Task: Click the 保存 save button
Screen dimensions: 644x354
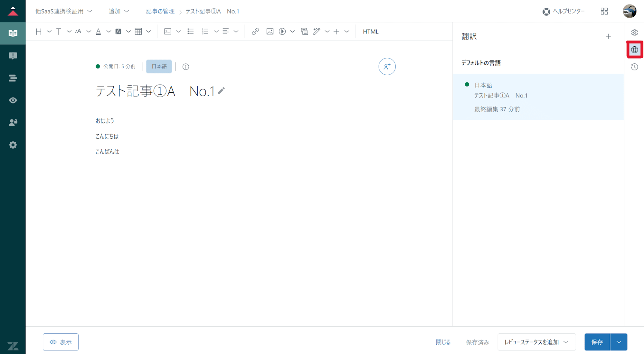Action: pyautogui.click(x=597, y=342)
